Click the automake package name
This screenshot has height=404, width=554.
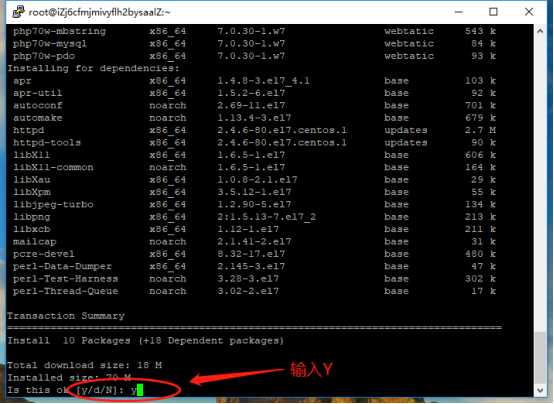coord(37,118)
